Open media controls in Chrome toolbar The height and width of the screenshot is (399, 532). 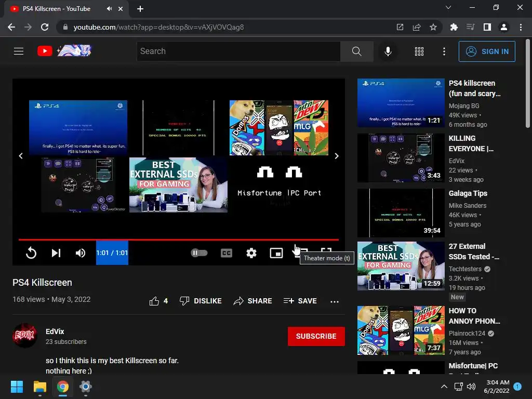[x=470, y=27]
